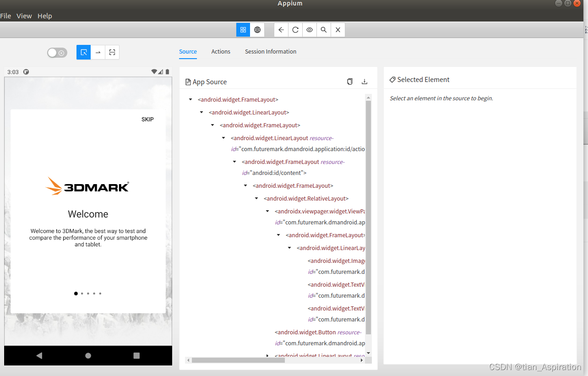Click the App Source panel title
Image resolution: width=588 pixels, height=376 pixels.
210,82
